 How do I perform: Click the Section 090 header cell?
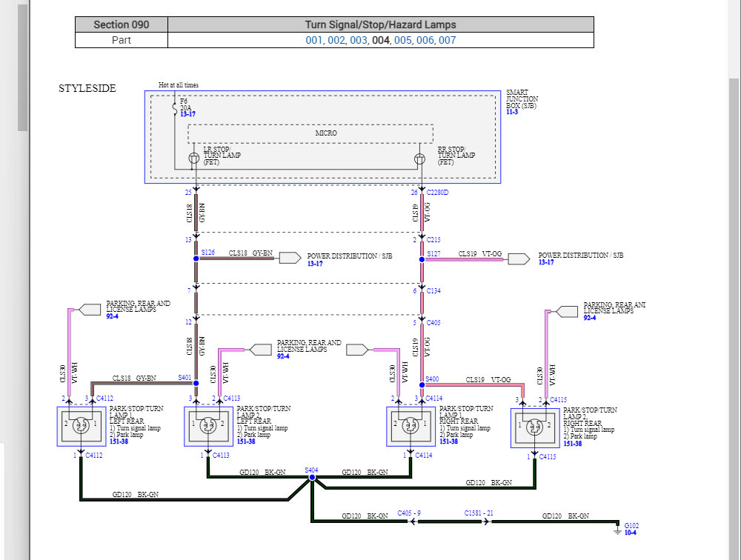[122, 24]
